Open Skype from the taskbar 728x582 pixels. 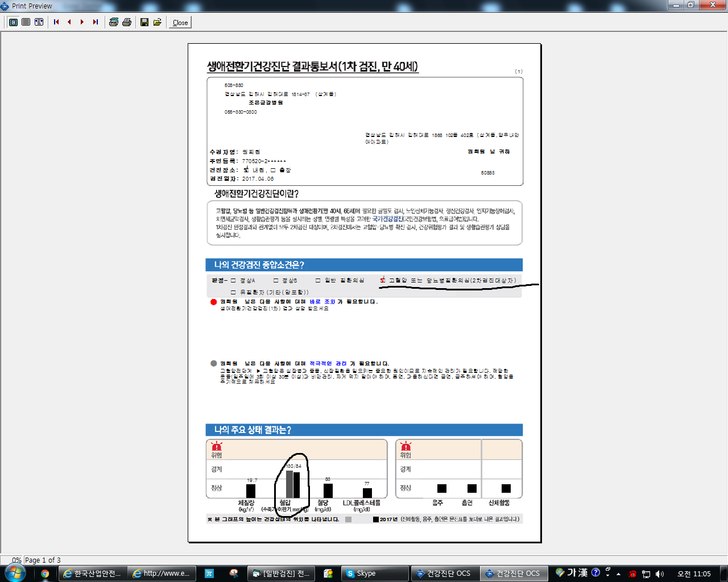375,573
